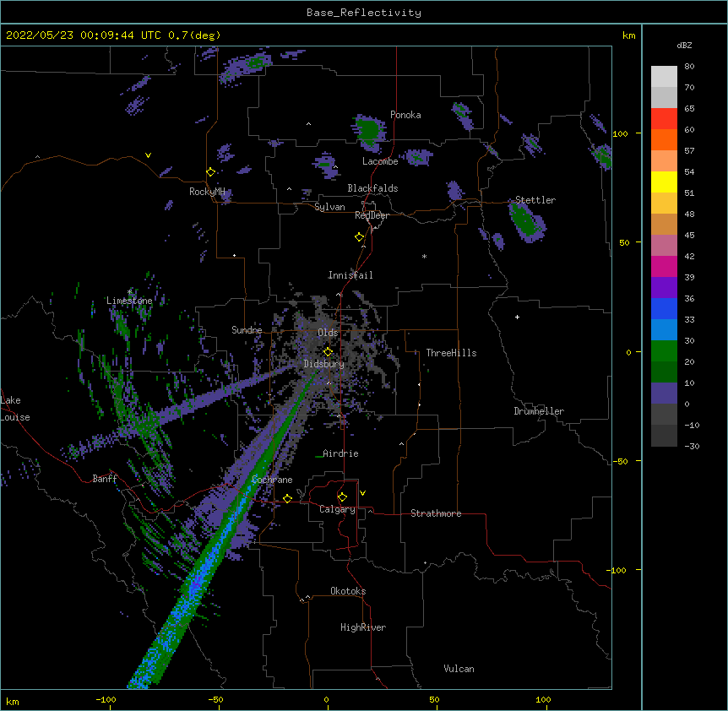
Task: Click the Vulcan label
Action: [x=459, y=669]
